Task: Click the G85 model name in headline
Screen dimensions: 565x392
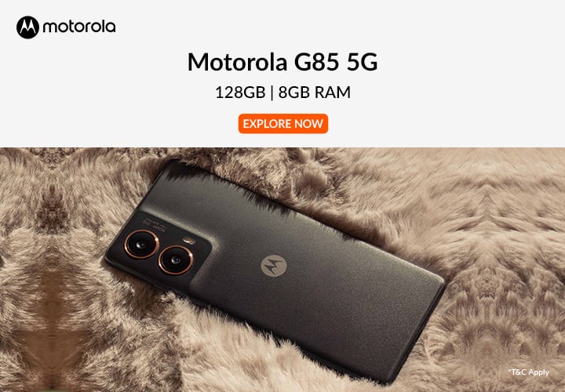Action: click(x=316, y=62)
